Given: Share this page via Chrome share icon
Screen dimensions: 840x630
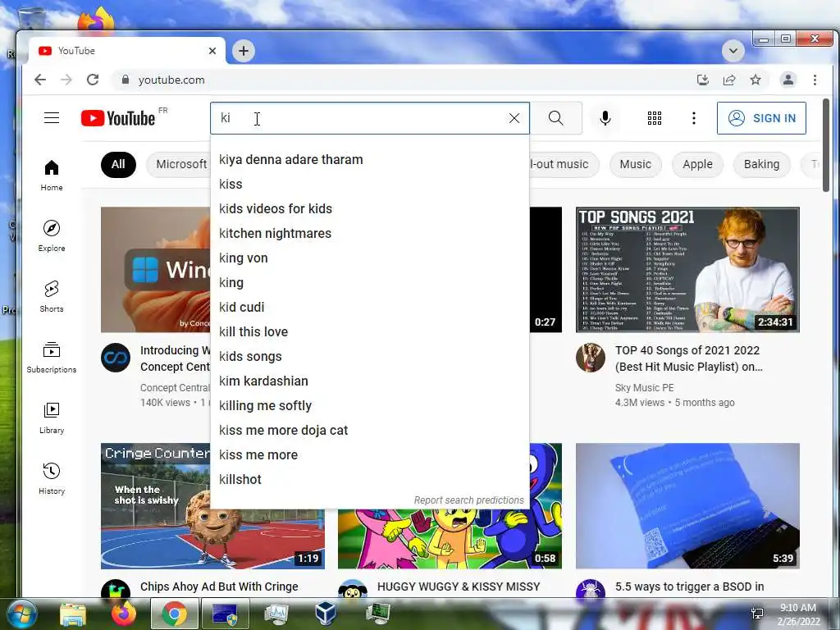Looking at the screenshot, I should (x=729, y=80).
